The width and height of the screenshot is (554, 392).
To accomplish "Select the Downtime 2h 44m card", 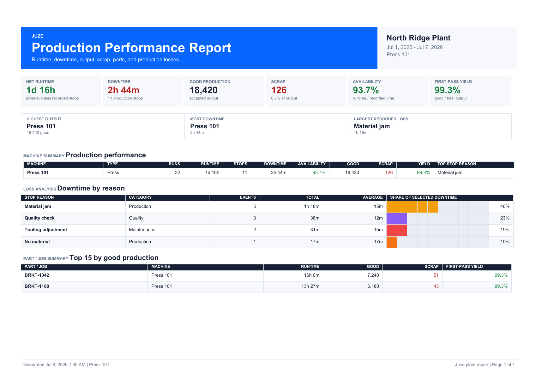I will (x=142, y=91).
